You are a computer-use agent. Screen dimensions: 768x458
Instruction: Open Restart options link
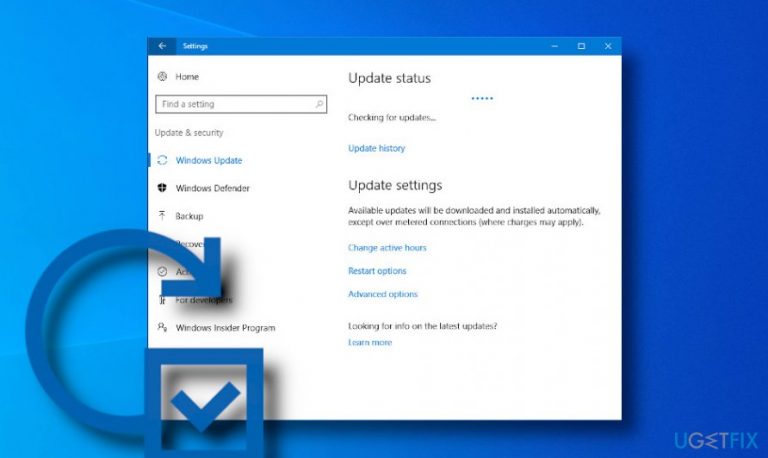tap(377, 271)
